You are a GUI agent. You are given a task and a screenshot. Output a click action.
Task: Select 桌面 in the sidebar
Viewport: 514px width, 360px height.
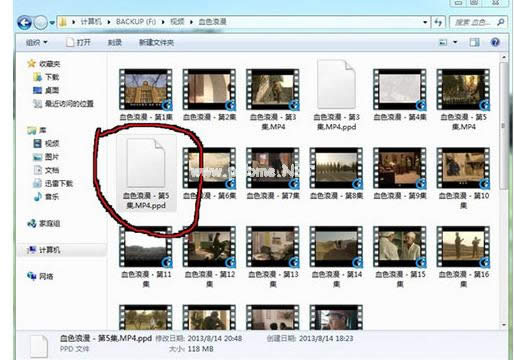[46, 90]
